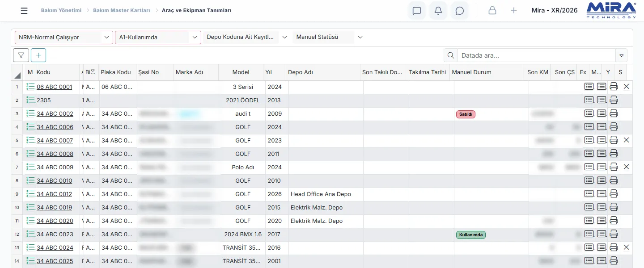
Task: Open row menu icon for 34 ABC 0019
Action: pos(30,207)
